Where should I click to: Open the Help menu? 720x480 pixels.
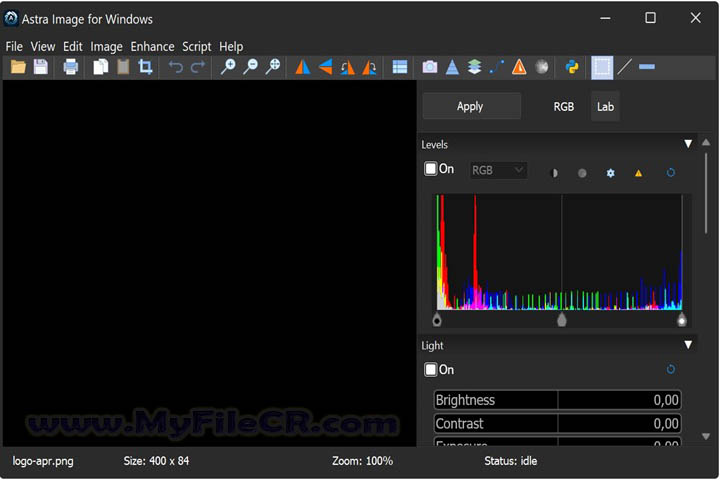tap(231, 46)
